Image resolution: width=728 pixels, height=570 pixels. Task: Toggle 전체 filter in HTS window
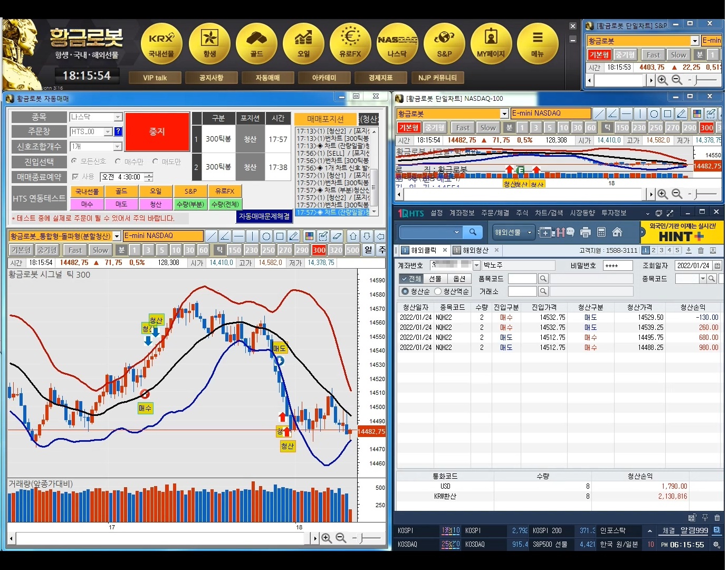click(x=411, y=279)
